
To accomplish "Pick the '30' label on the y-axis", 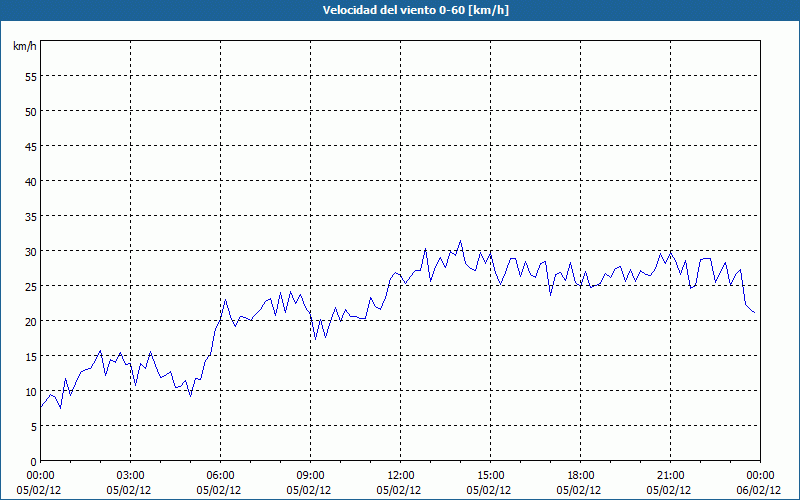I will 31,252.
